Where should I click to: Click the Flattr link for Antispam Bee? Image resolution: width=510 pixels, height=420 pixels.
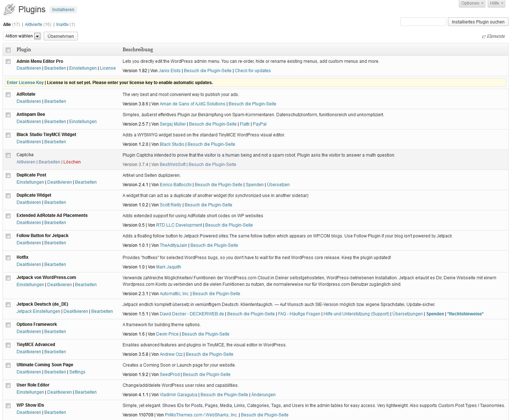(245, 124)
